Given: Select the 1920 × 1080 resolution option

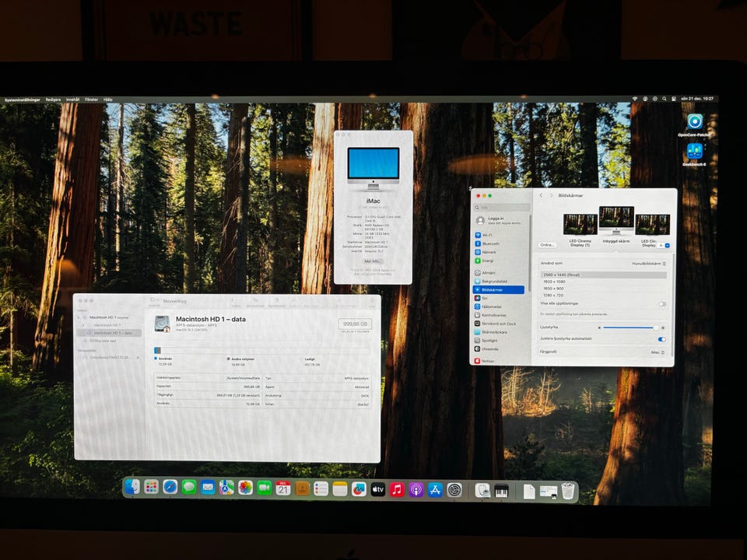Looking at the screenshot, I should (554, 282).
